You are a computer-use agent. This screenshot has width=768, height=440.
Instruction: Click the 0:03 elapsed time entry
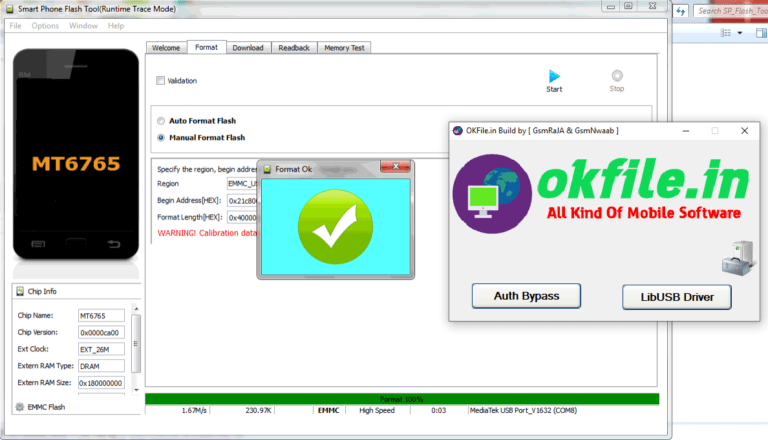[438, 410]
